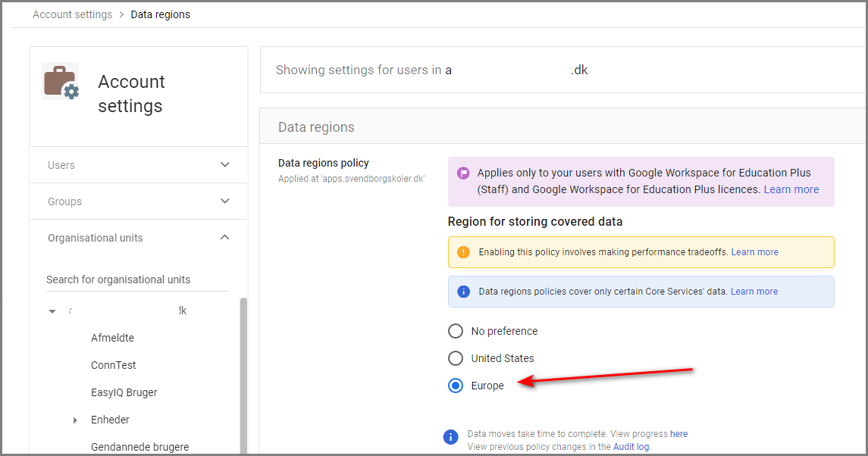Click the blue info icon beside Data regions policies
868x456 pixels.
point(463,292)
